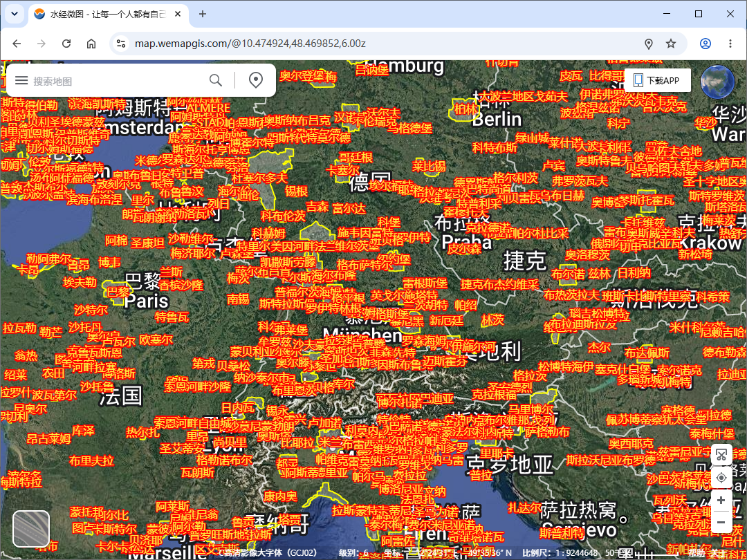Click the 科宁 map label
The image size is (747, 560).
click(x=618, y=123)
